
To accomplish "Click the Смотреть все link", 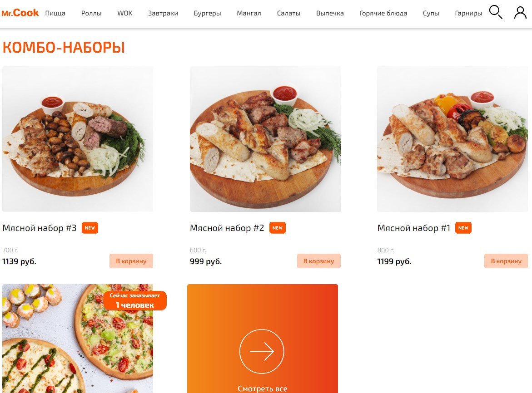I will pos(262,388).
